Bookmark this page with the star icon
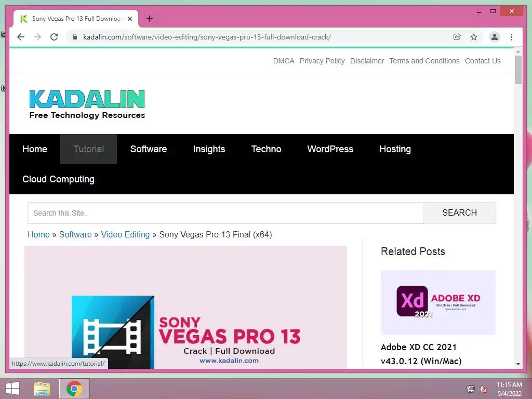 pos(474,37)
